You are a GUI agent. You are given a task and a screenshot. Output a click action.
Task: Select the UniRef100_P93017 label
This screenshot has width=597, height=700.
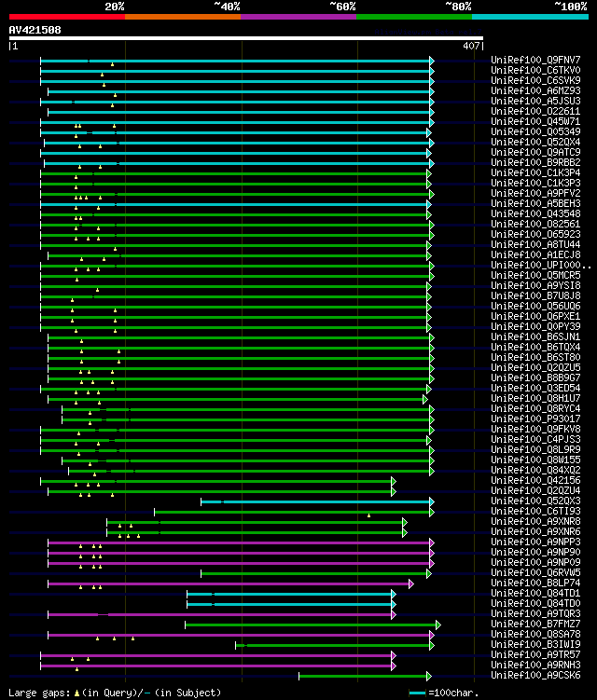click(x=535, y=419)
